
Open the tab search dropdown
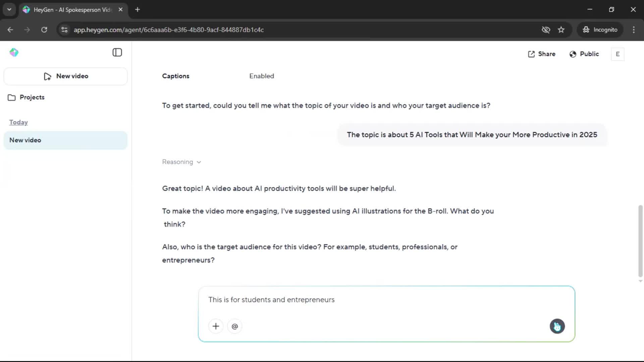[x=9, y=9]
